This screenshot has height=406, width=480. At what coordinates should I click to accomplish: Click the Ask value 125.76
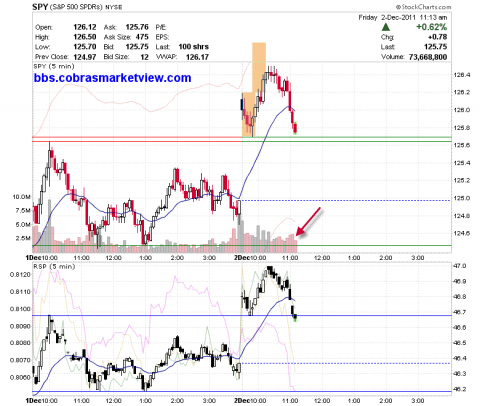click(137, 27)
